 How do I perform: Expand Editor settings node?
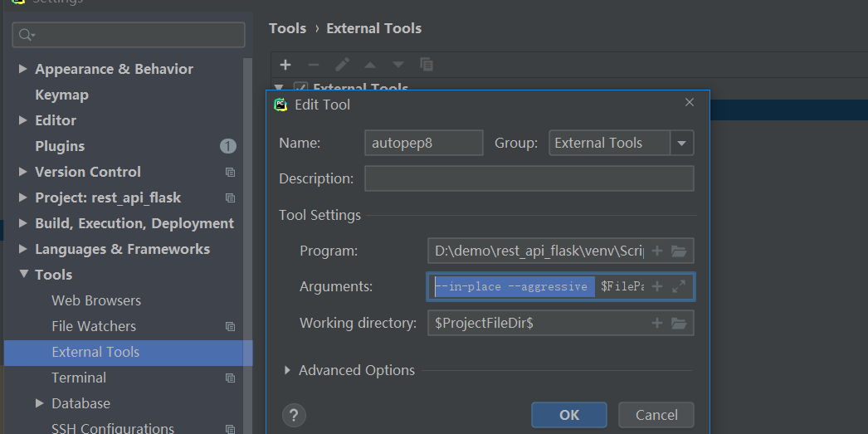click(22, 120)
